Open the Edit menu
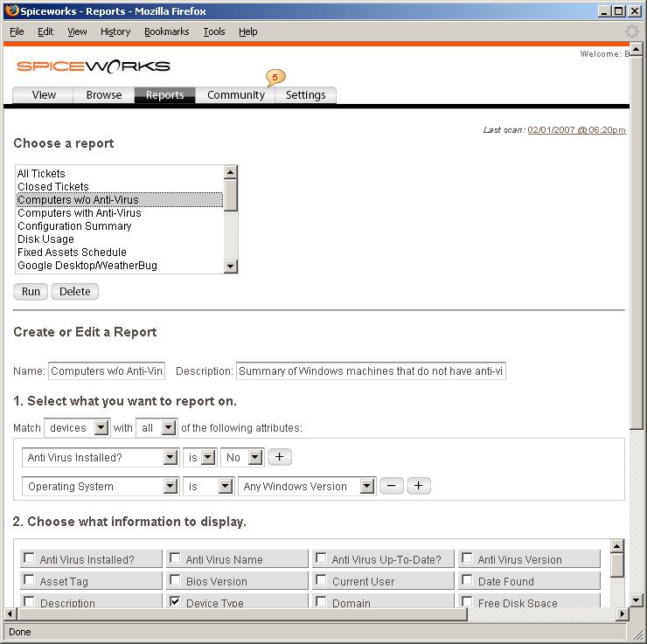 coord(45,31)
